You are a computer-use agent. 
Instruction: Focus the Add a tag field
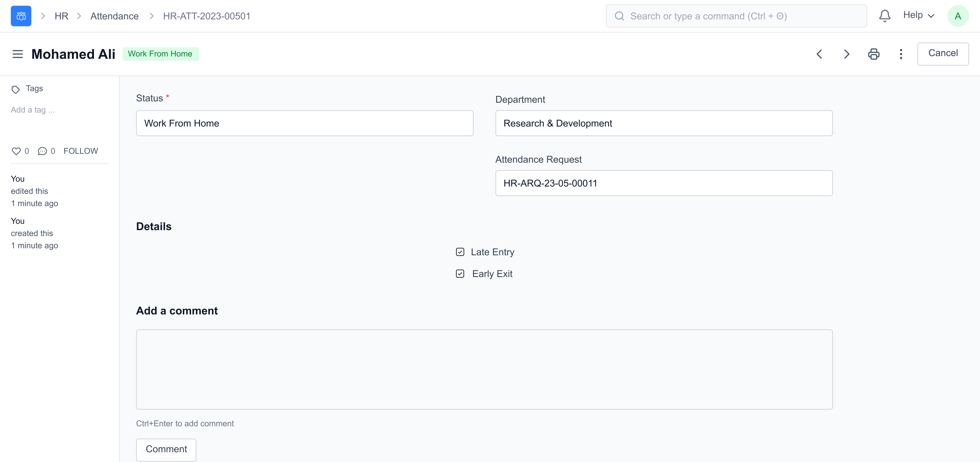[33, 110]
